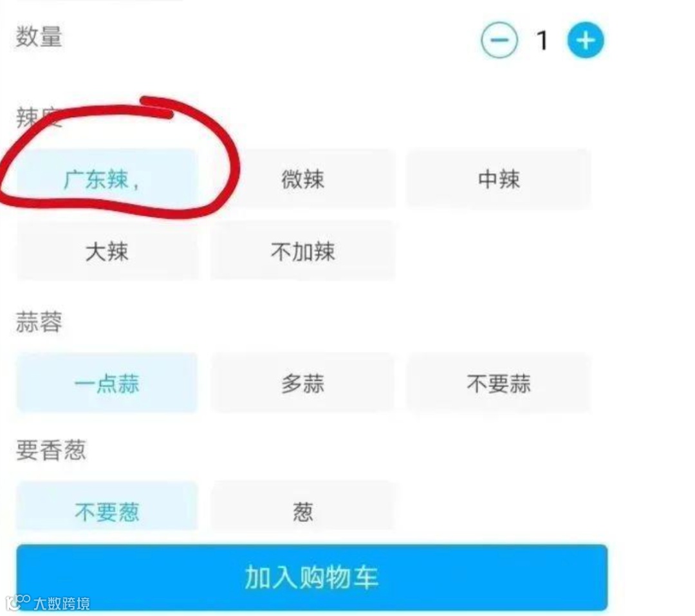Select 一点蒜 garlic option
The height and width of the screenshot is (616, 695).
point(107,383)
